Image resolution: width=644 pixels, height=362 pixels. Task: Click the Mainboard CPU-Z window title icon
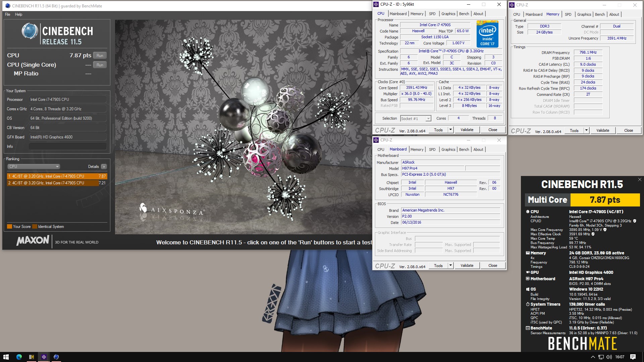pyautogui.click(x=376, y=140)
